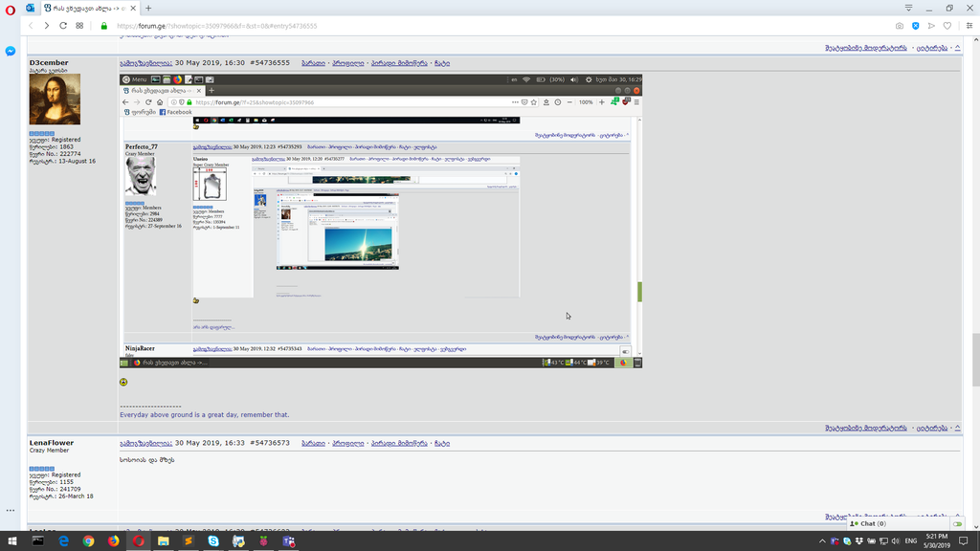Open the Chat (0) panel
Viewport: 980px width, 551px height.
pos(869,523)
